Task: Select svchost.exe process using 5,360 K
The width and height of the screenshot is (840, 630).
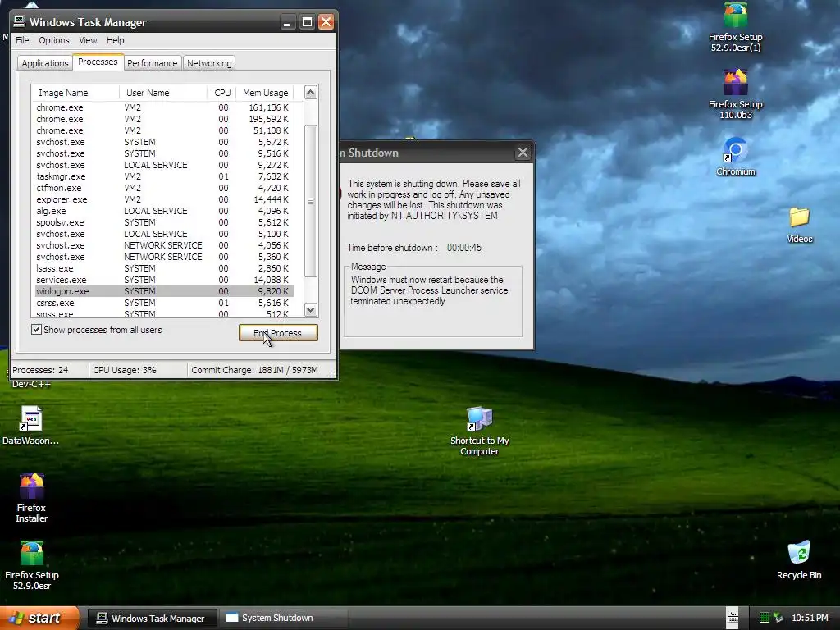Action: pyautogui.click(x=163, y=257)
